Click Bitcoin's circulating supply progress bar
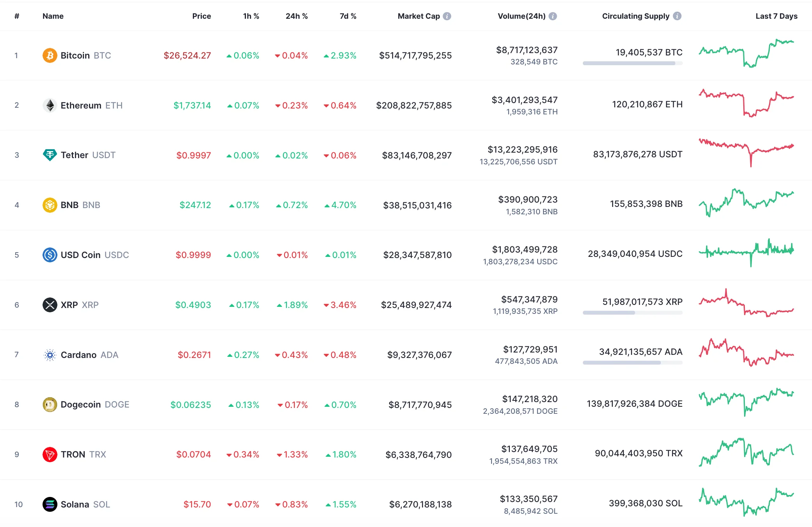This screenshot has height=527, width=812. coord(632,63)
